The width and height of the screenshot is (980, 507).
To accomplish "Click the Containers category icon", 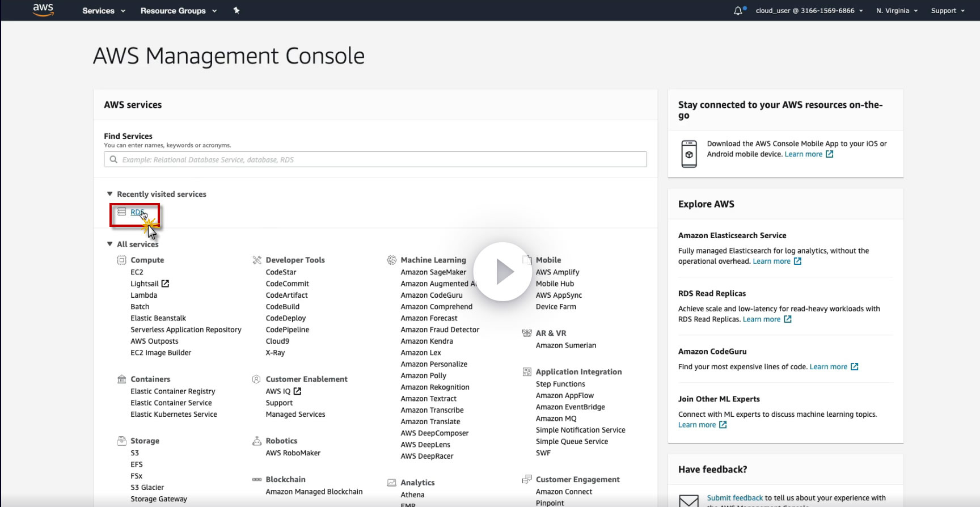I will click(121, 379).
